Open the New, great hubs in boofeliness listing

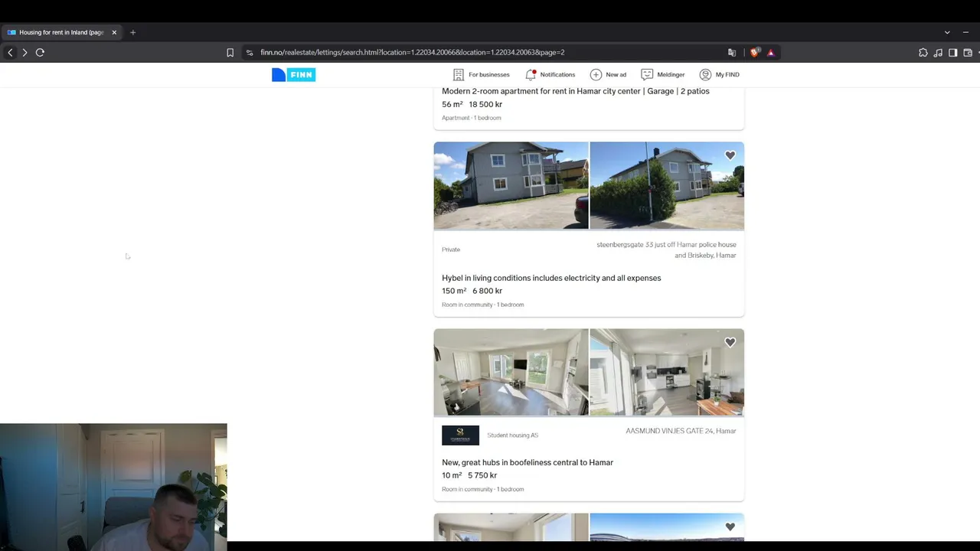[x=528, y=462]
